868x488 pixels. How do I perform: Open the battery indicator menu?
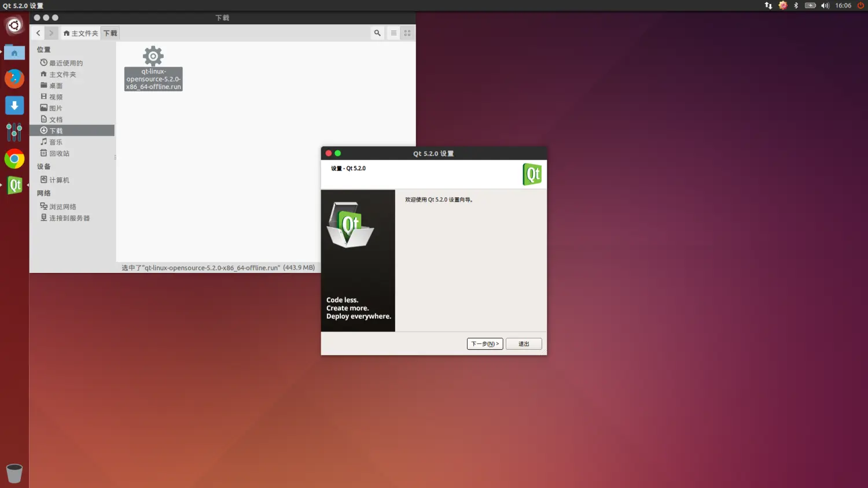810,5
